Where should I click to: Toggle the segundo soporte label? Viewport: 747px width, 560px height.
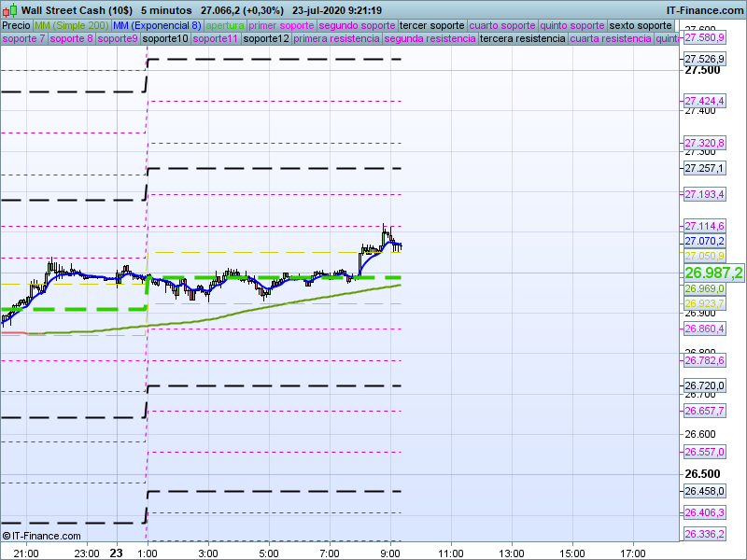[357, 25]
